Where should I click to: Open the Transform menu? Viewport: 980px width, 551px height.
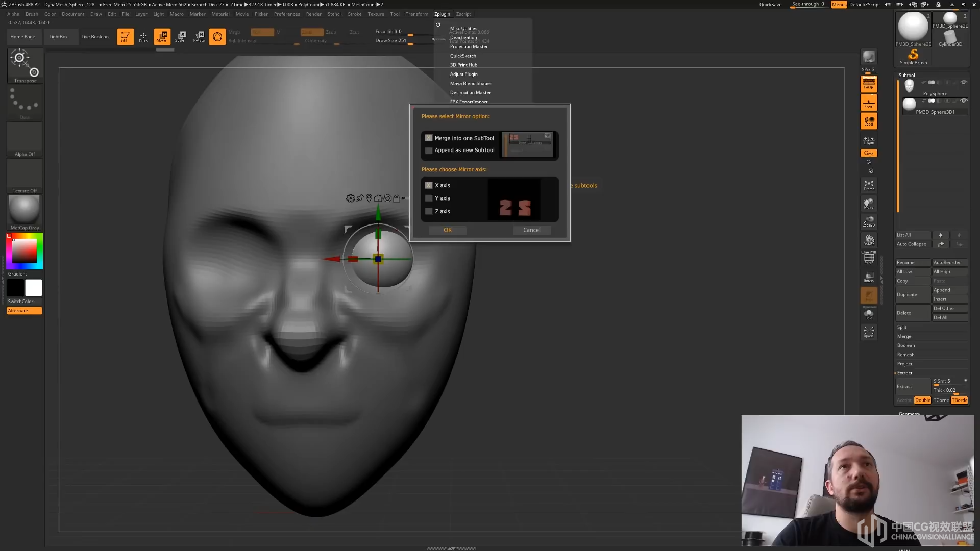(x=417, y=14)
